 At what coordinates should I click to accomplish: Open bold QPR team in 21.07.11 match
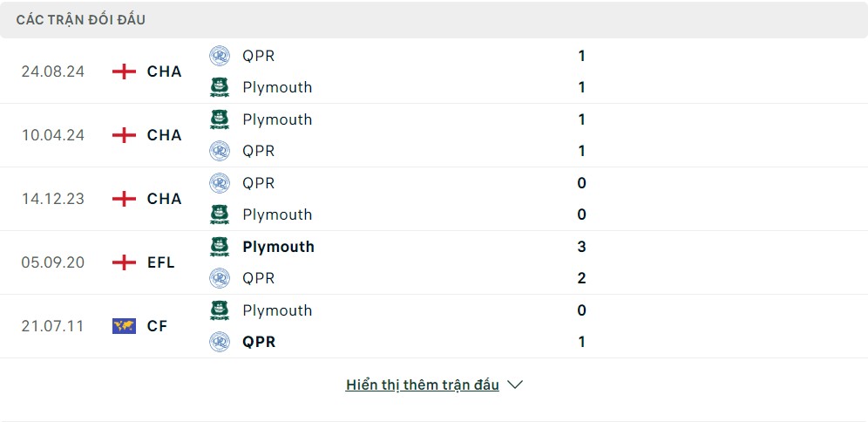(259, 342)
